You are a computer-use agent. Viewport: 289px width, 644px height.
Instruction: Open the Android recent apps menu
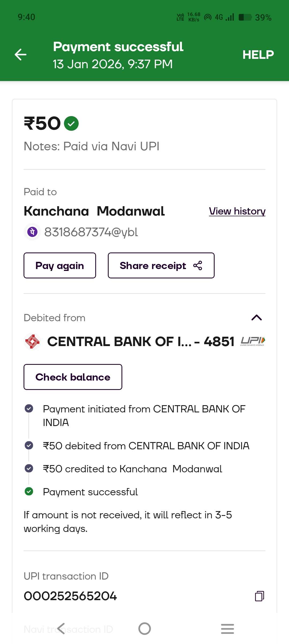click(227, 628)
